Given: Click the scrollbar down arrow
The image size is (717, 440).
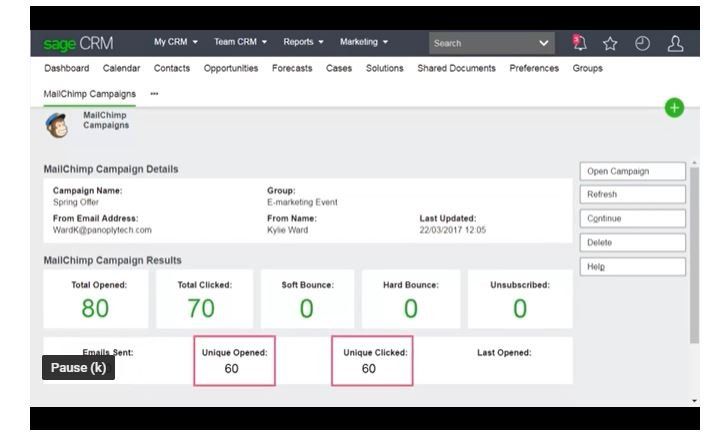Looking at the screenshot, I should point(694,401).
